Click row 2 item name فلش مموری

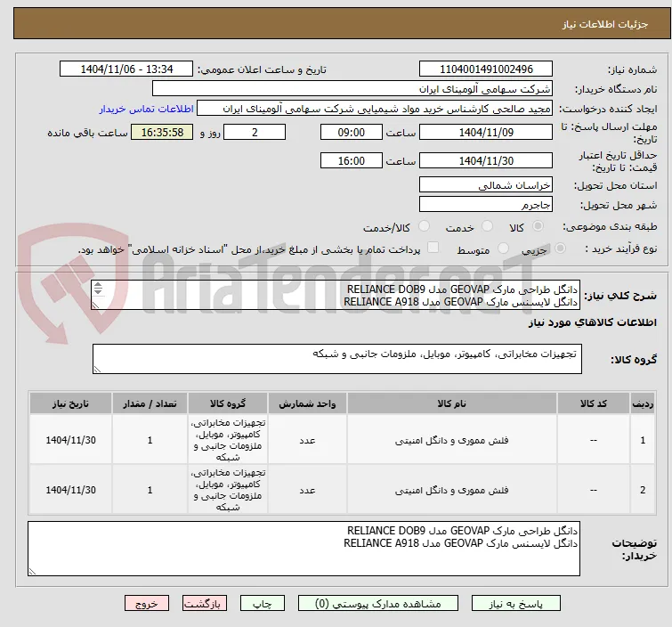(x=452, y=490)
